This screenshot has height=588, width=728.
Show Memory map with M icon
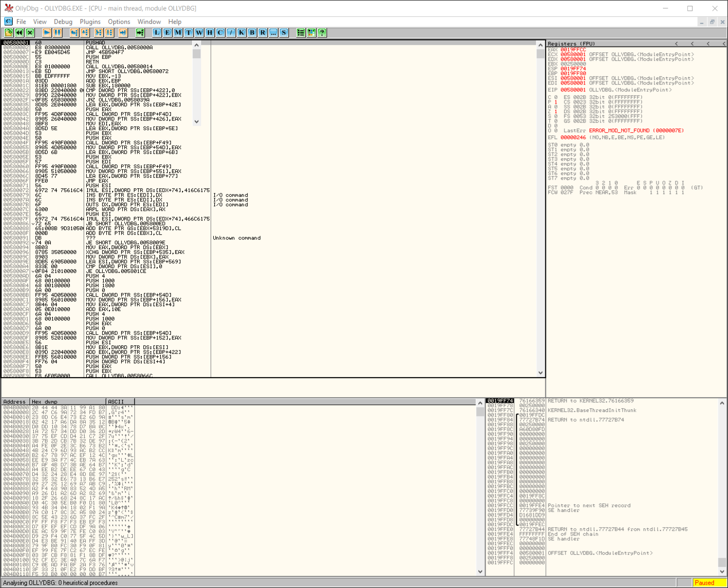(x=178, y=33)
